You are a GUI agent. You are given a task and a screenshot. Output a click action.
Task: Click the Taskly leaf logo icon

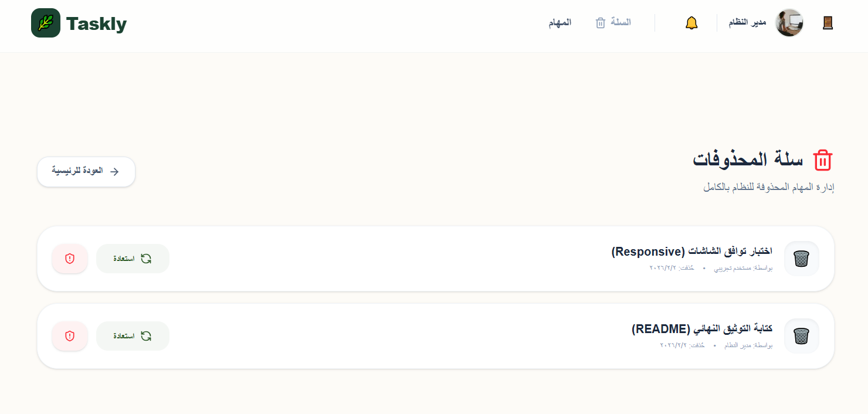click(x=46, y=23)
